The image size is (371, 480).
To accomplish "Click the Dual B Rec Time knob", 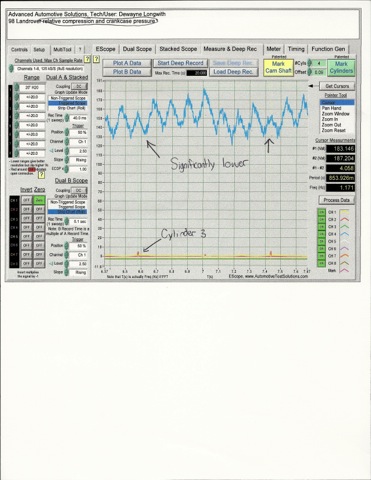I will pyautogui.click(x=67, y=221).
